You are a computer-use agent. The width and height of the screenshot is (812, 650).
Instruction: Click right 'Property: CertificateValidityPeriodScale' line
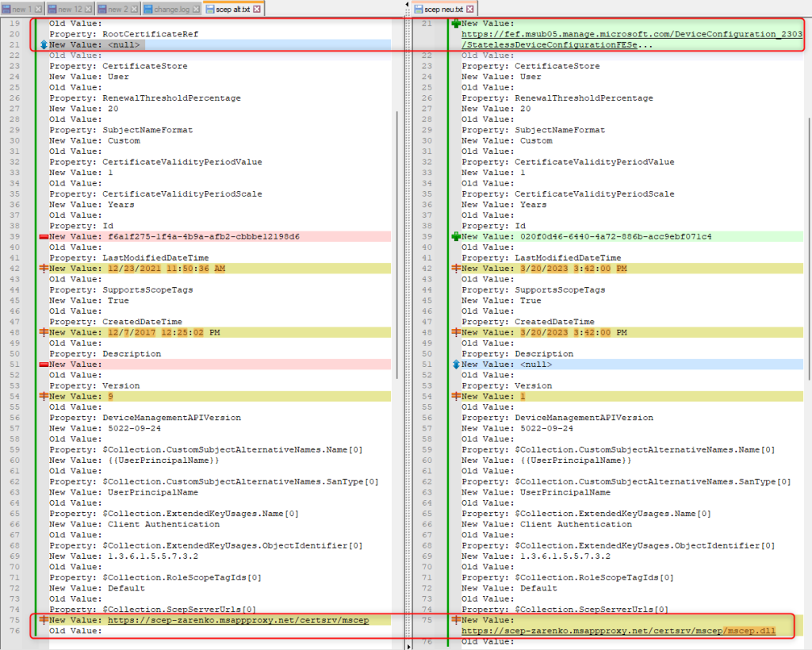568,194
